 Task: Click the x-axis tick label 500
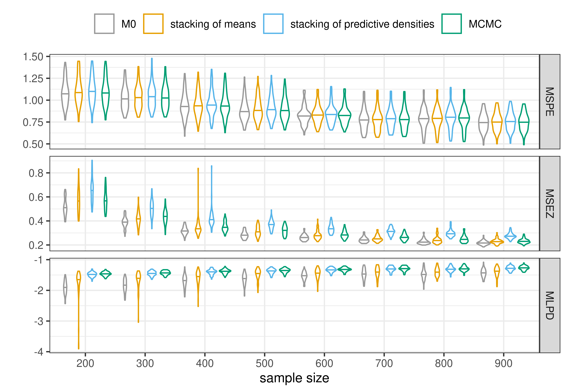click(265, 363)
